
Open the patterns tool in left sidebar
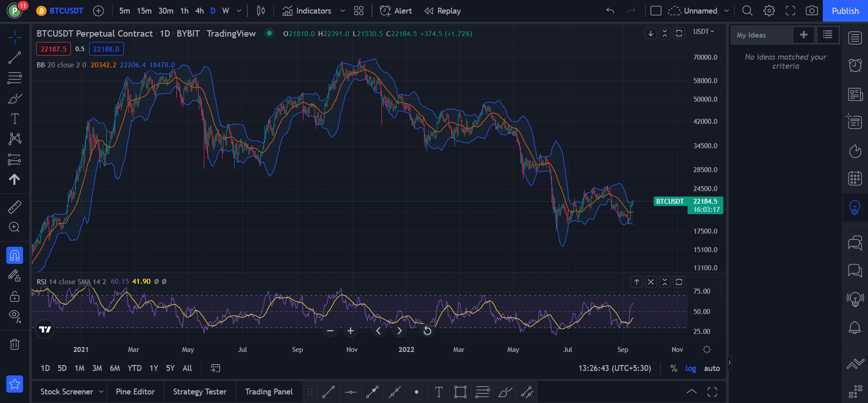[x=14, y=139]
